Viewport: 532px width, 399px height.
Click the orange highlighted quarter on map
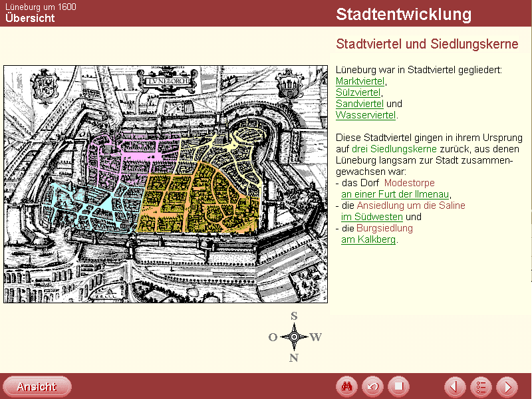point(197,198)
